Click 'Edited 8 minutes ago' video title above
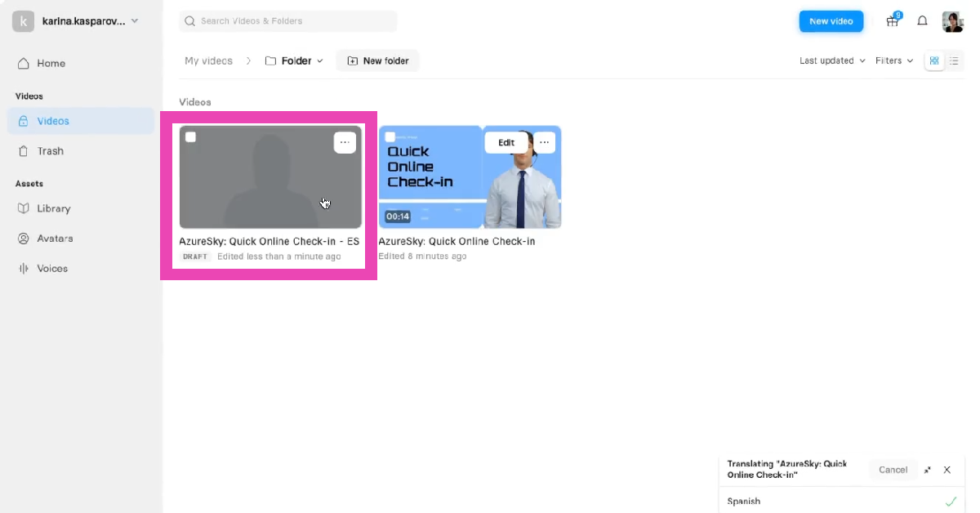The width and height of the screenshot is (980, 513). (x=457, y=242)
